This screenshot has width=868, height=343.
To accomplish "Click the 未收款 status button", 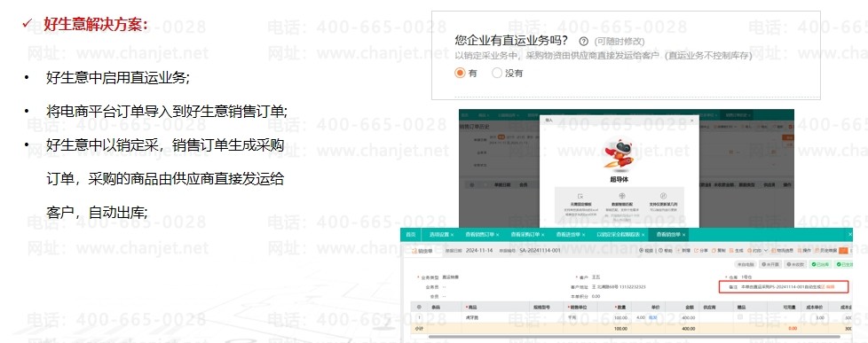I will coord(795,264).
